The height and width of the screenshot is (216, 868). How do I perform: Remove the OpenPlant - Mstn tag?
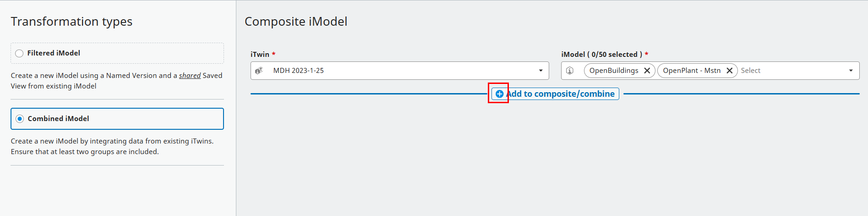coord(730,71)
